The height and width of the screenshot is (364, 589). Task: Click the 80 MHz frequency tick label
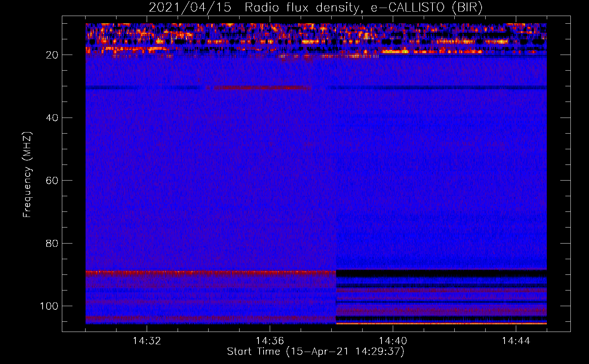point(52,243)
